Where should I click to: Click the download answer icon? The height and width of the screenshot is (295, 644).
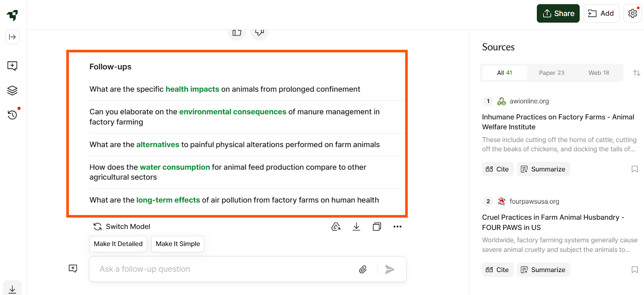[x=356, y=227]
